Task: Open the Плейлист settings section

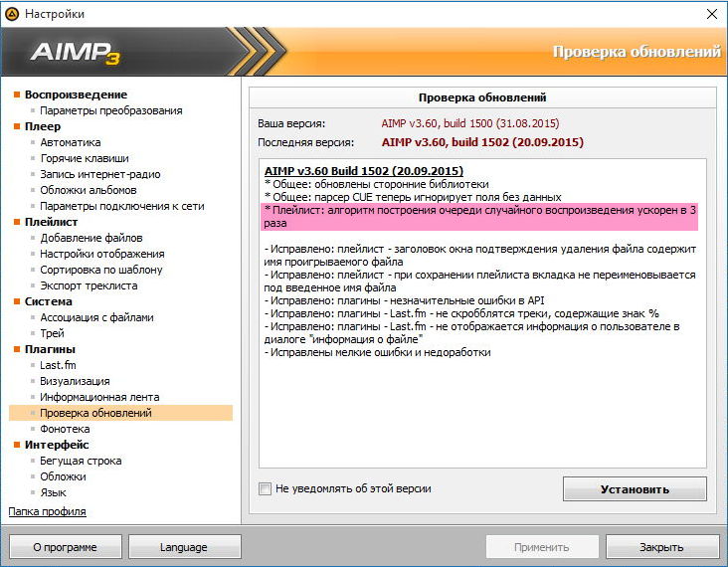Action: click(x=51, y=222)
